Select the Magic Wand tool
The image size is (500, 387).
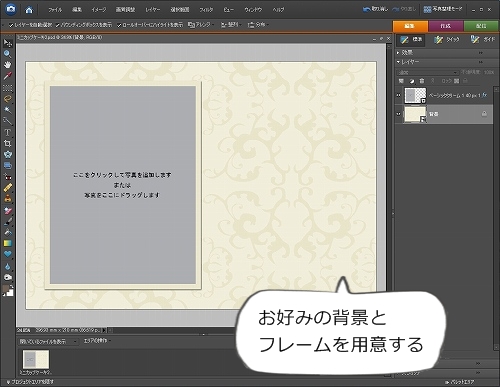[7, 110]
